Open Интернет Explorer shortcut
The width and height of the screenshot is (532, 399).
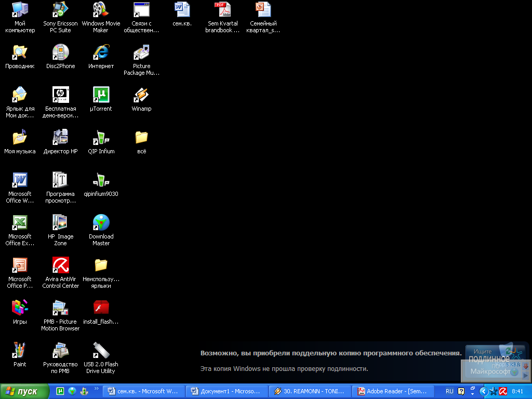pyautogui.click(x=101, y=57)
